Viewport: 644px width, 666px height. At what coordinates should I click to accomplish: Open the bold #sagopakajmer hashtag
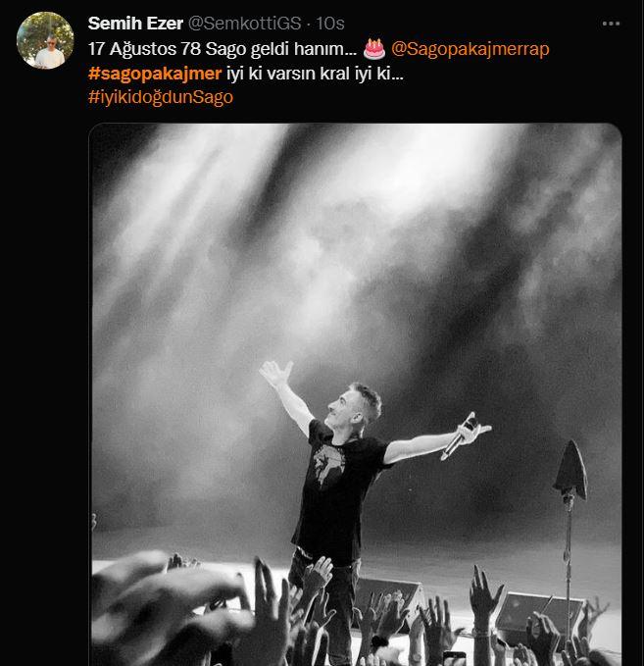155,74
